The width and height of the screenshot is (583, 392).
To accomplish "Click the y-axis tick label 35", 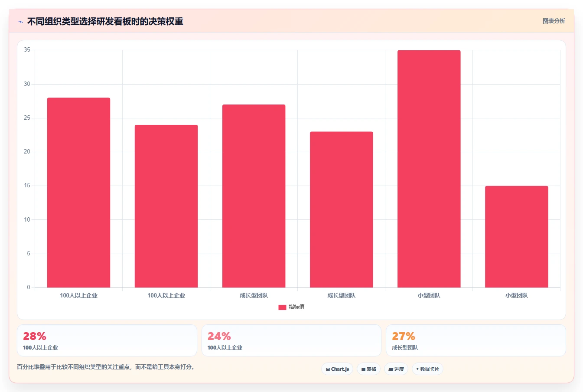I will [x=27, y=50].
